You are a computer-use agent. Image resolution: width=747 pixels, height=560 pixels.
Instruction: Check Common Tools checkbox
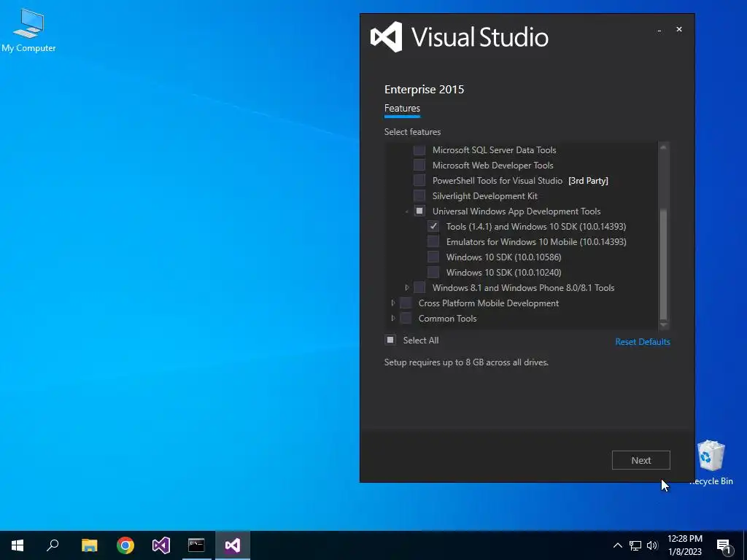coord(406,318)
